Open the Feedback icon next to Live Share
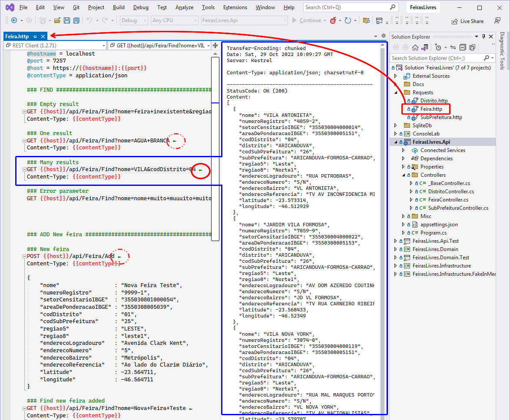This screenshot has height=420, width=510. [x=497, y=21]
